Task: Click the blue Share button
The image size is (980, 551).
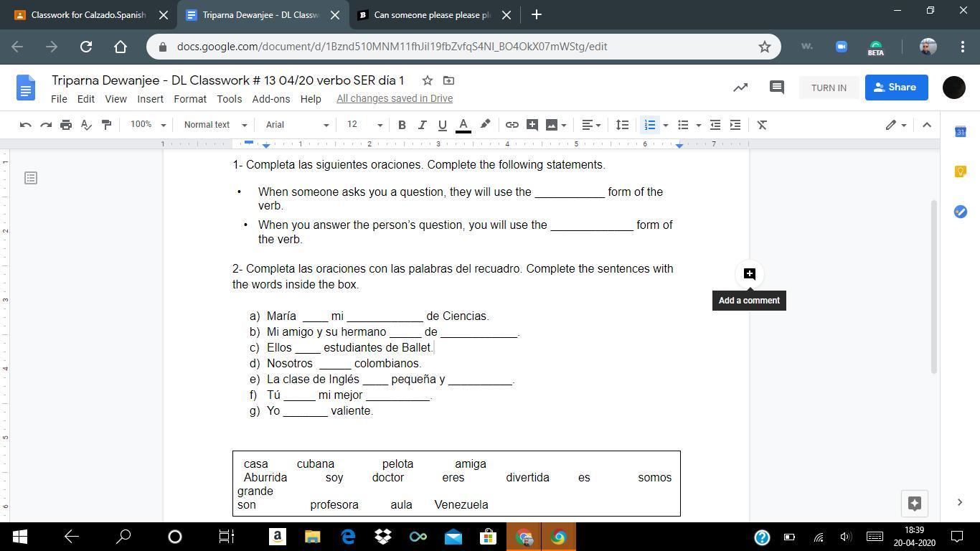Action: (896, 88)
